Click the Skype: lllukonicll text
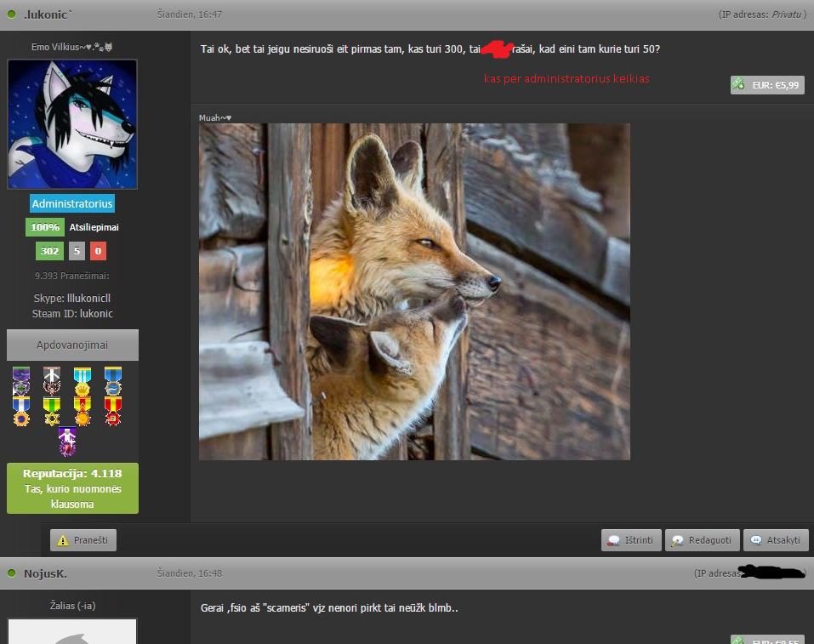 72,298
